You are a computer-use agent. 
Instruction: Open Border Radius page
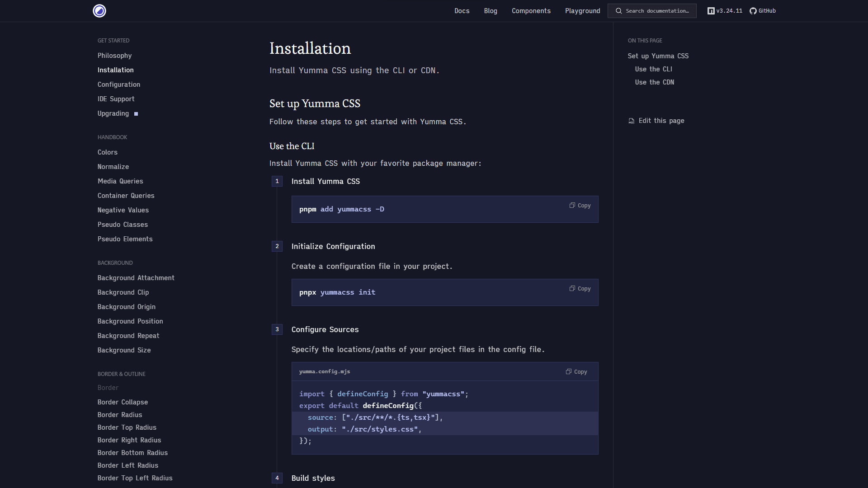pyautogui.click(x=120, y=415)
